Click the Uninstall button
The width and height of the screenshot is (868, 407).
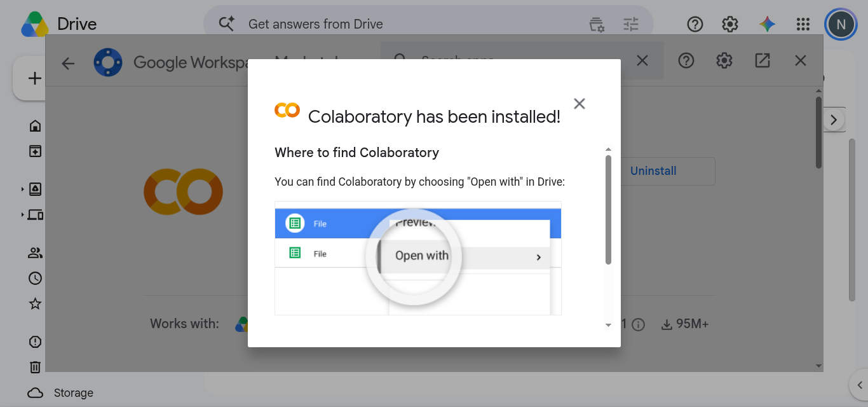[653, 171]
